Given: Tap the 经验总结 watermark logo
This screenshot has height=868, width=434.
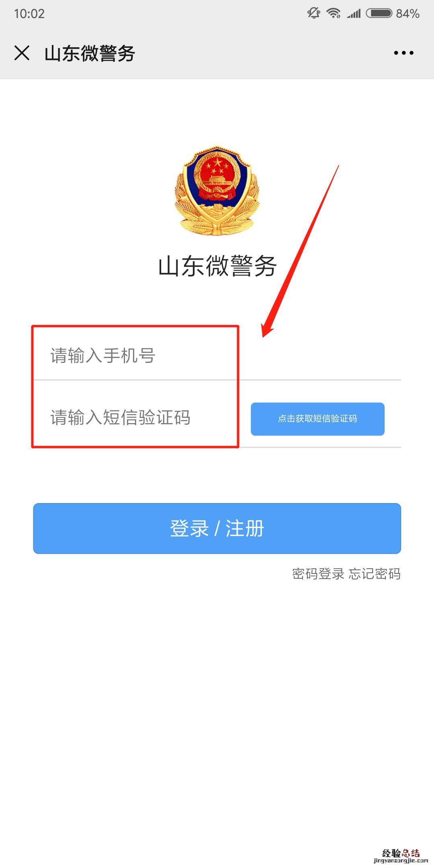Looking at the screenshot, I should [x=401, y=853].
